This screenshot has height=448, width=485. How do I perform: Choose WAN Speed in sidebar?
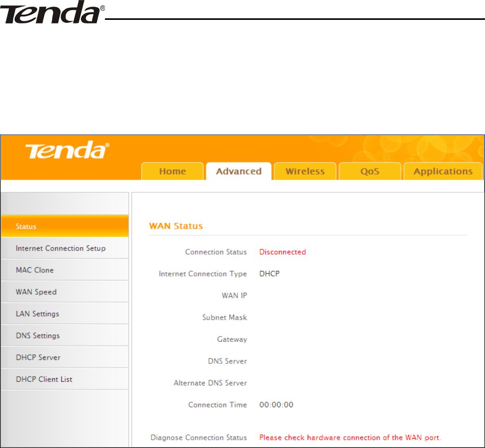[65, 292]
